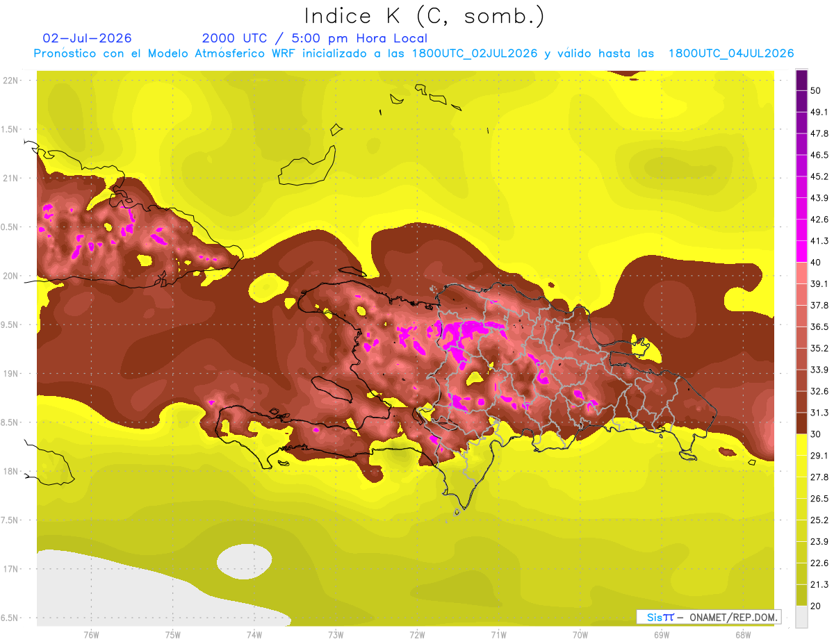Click the colorbar value "35.2"
This screenshot has width=834, height=644.
click(819, 348)
